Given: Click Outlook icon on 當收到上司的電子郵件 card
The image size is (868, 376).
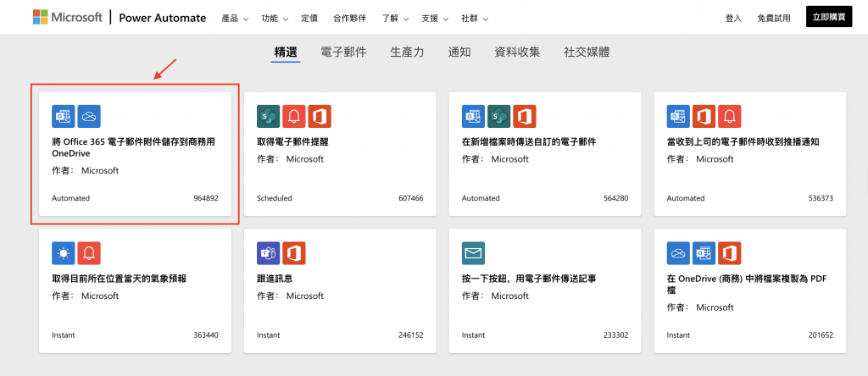Looking at the screenshot, I should point(678,116).
